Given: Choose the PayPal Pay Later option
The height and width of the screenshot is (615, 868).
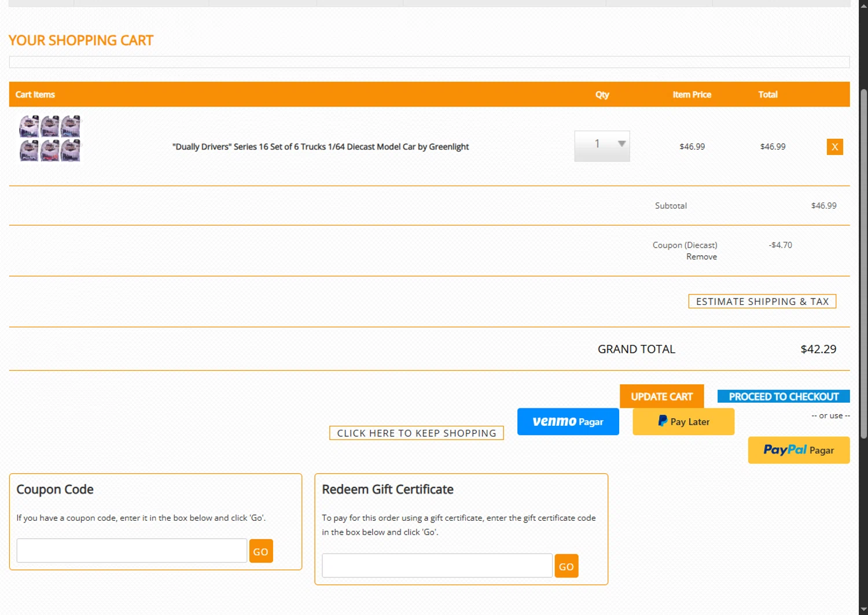Looking at the screenshot, I should pyautogui.click(x=683, y=422).
